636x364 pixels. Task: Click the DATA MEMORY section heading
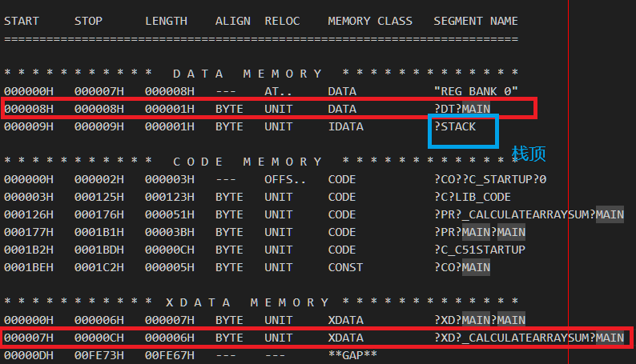[x=248, y=74]
